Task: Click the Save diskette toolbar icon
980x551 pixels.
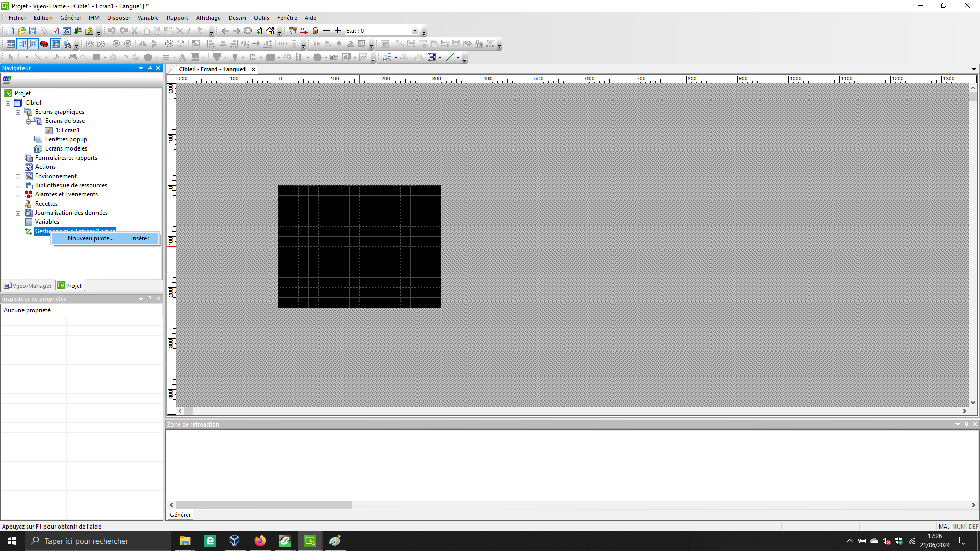Action: 33,31
